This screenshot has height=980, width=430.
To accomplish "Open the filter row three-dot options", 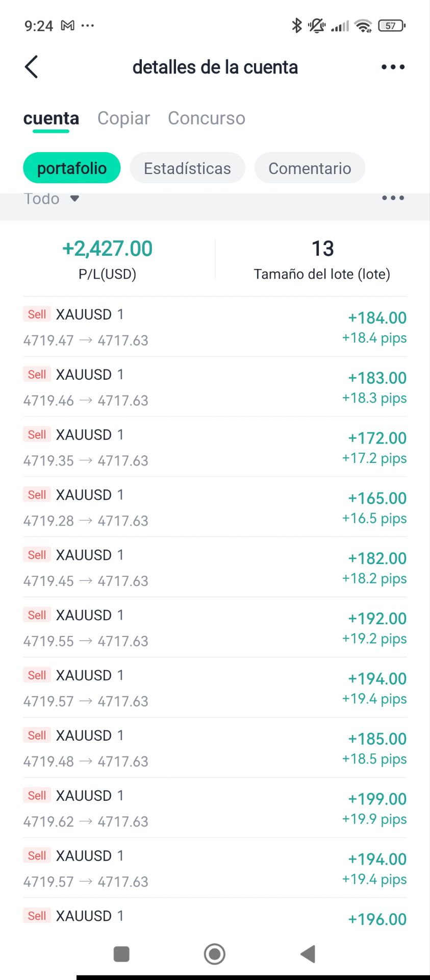I will [393, 198].
